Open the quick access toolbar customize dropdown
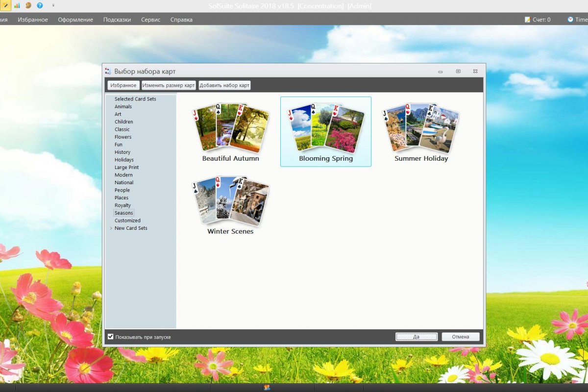Image resolution: width=588 pixels, height=392 pixels. [x=53, y=5]
